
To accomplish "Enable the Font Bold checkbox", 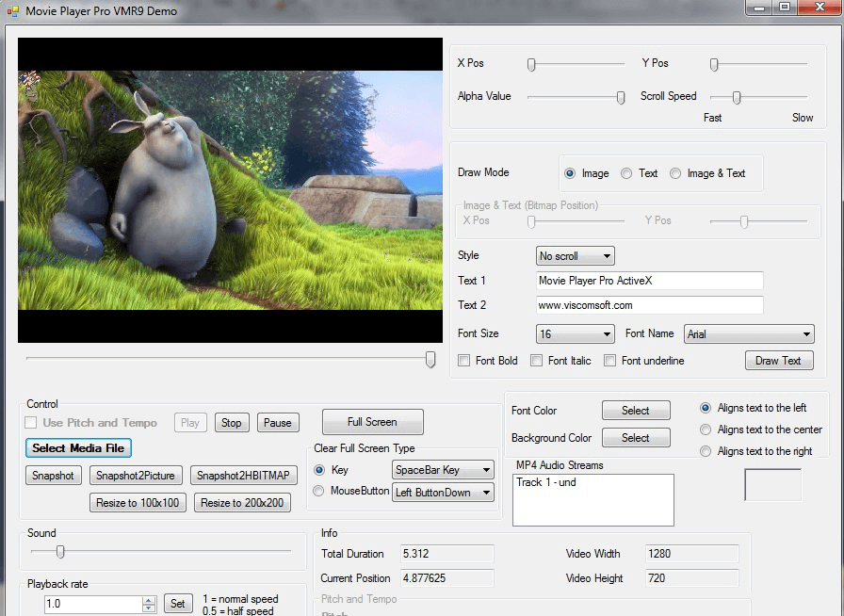I will (x=464, y=361).
